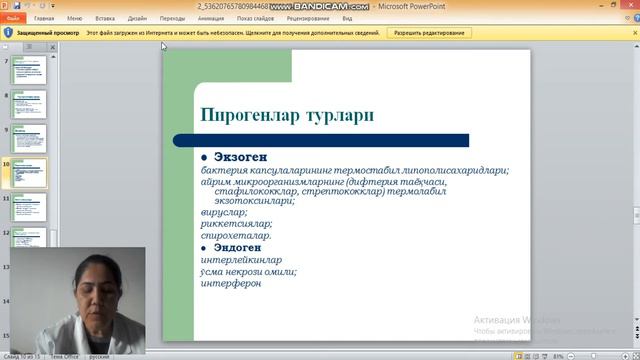
Task: Switch to the Вставка ribbon tab
Action: point(105,18)
